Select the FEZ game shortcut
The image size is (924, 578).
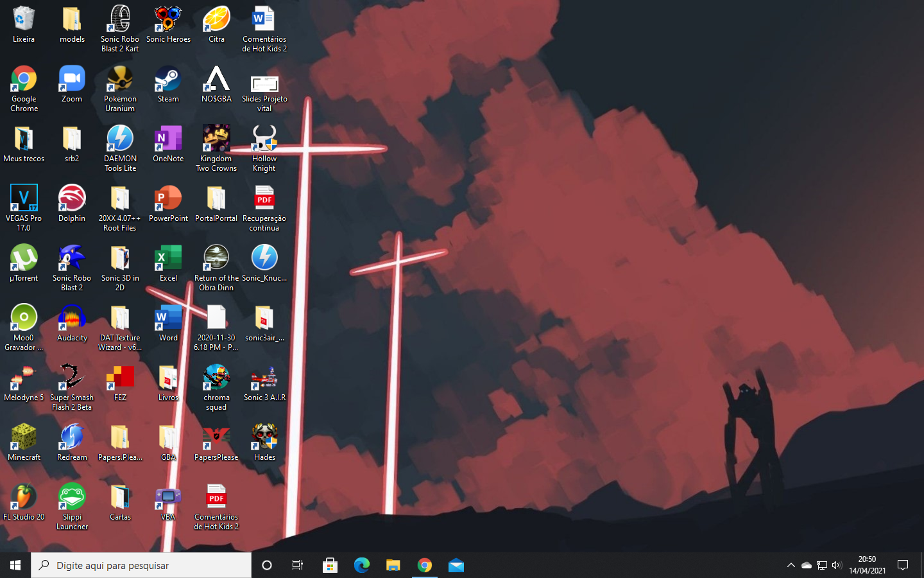coord(120,383)
